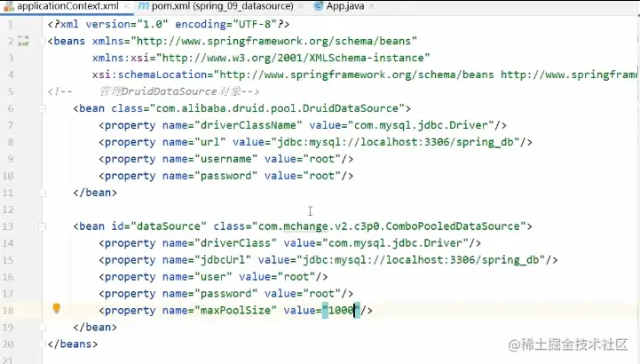Click the "com.mysql.jdbc.Driver" value on line 14
Screen dimensions: 640x364
395,243
